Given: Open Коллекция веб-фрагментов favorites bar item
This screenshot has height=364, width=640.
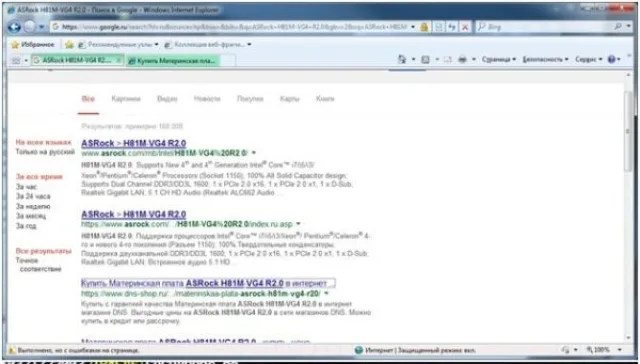Looking at the screenshot, I should 208,44.
